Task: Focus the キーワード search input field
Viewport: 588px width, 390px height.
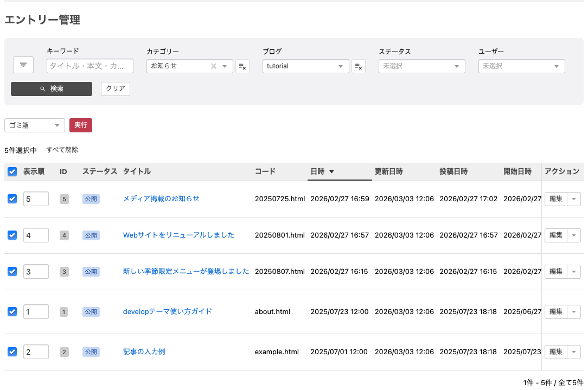Action: point(90,66)
